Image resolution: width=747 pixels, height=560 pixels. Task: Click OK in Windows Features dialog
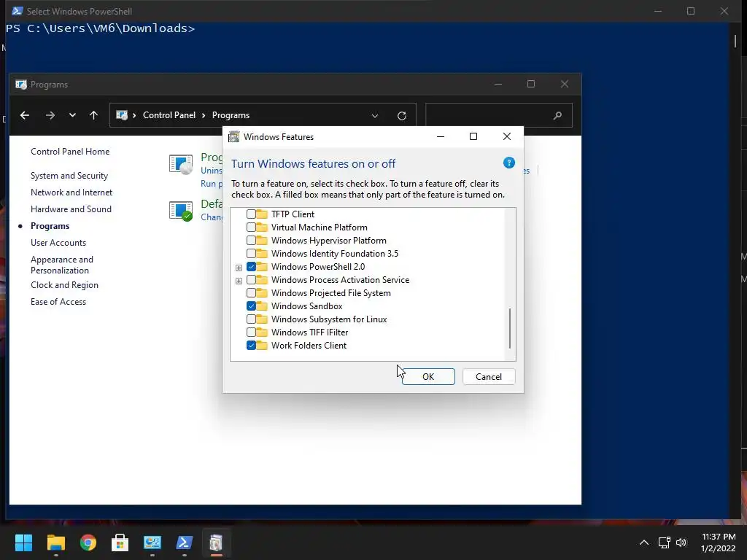coord(428,377)
